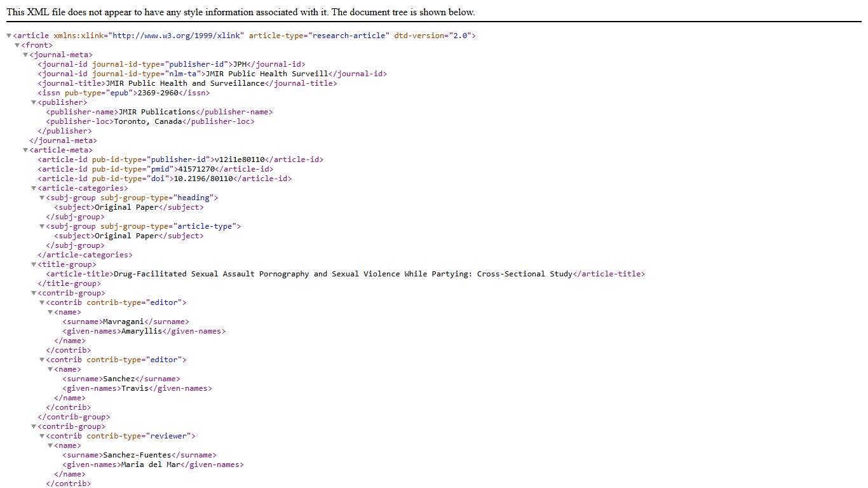This screenshot has width=868, height=488.
Task: Collapse the publisher element
Action: coord(34,103)
